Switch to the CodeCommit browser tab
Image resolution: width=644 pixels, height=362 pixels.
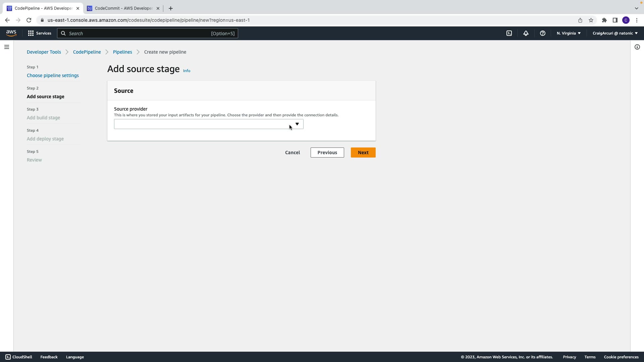[123, 8]
